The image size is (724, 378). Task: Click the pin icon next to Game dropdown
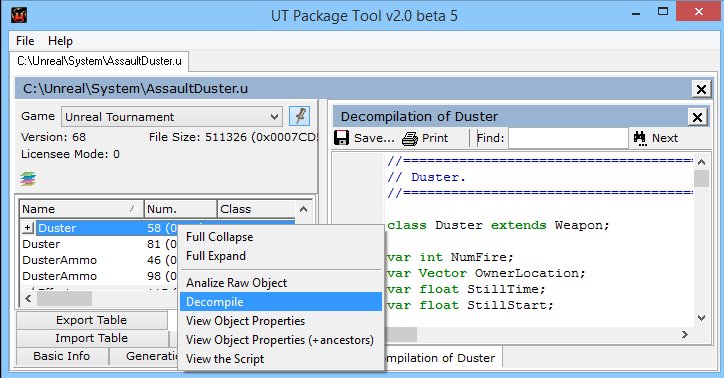299,116
